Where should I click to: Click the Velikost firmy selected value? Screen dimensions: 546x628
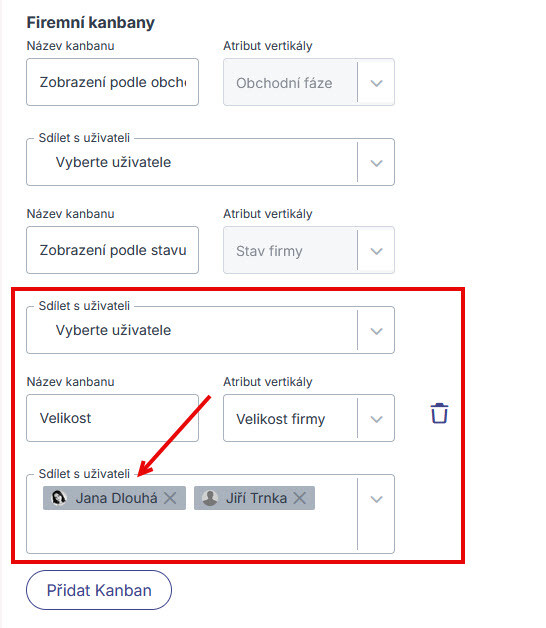[280, 419]
